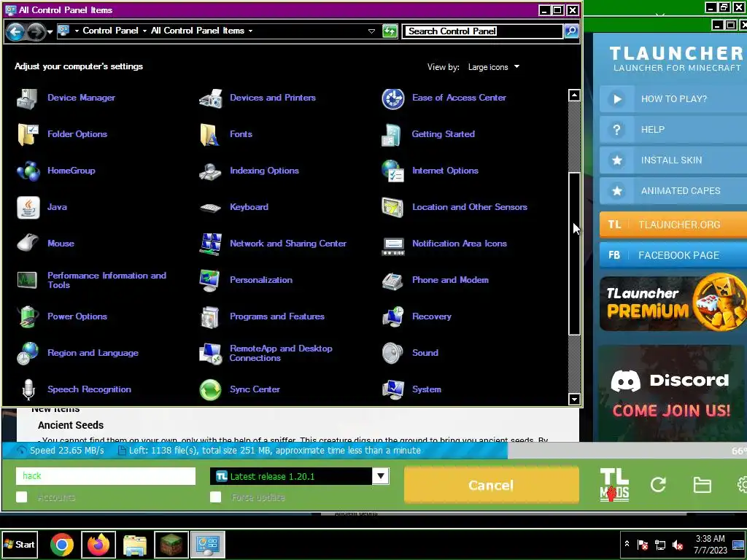Open Power Options icon
Image resolution: width=747 pixels, height=560 pixels.
[28, 316]
